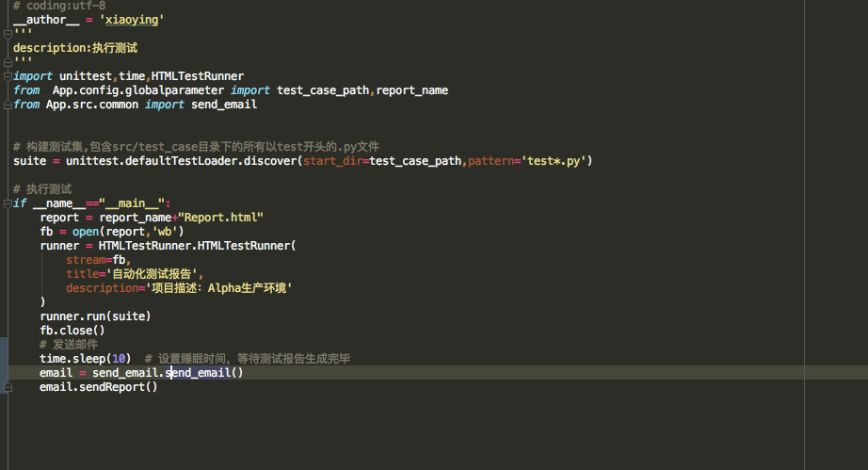The image size is (868, 470).
Task: Click the 'start_dir' keyword argument
Action: click(332, 161)
